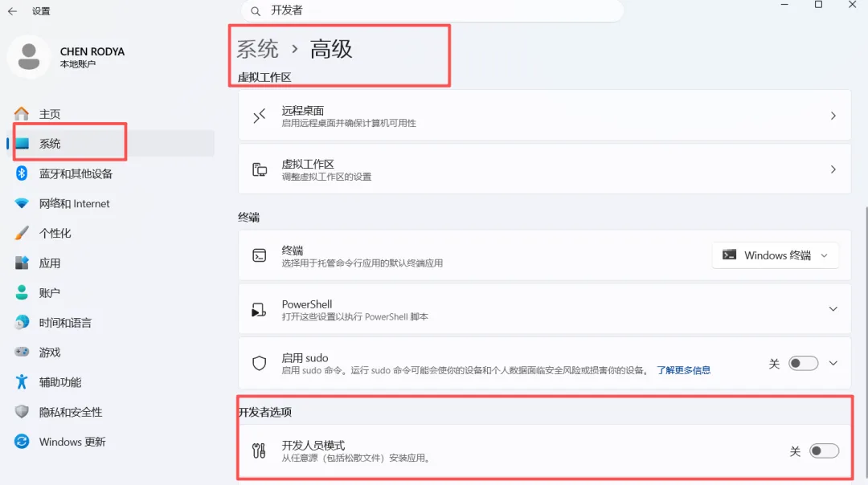Click the 开发者 search input field
This screenshot has width=868, height=485.
click(x=432, y=10)
